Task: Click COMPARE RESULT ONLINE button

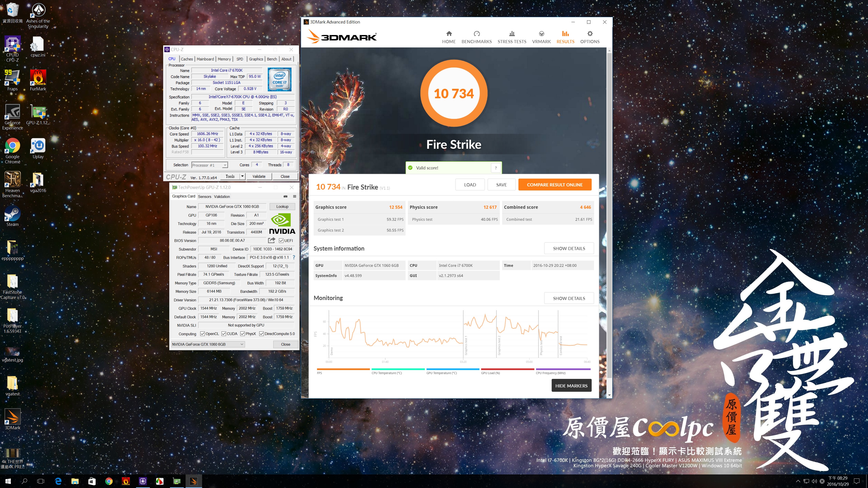Action: coord(555,185)
